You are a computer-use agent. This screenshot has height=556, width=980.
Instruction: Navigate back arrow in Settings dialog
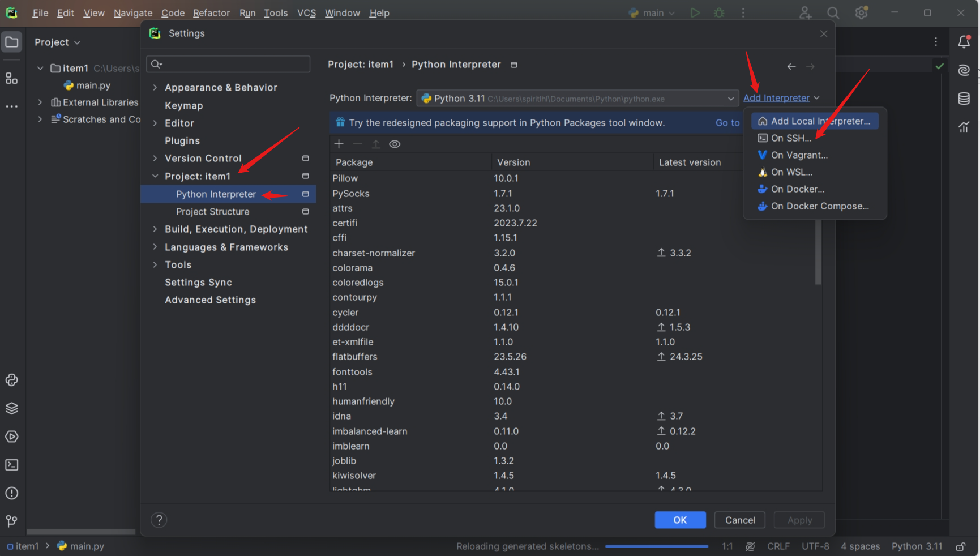pyautogui.click(x=791, y=66)
